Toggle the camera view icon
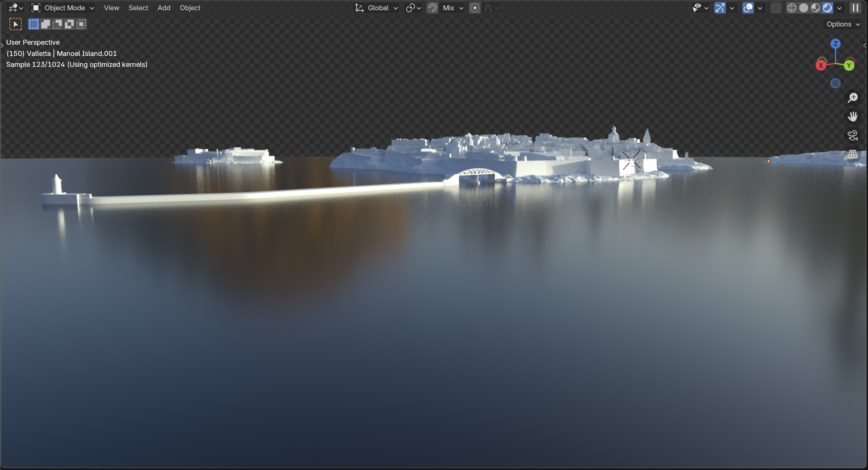Screen dimensions: 868x470 852,136
